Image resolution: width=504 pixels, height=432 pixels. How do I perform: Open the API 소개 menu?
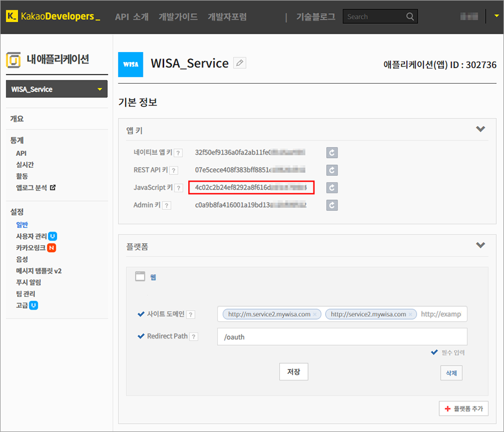(x=132, y=17)
